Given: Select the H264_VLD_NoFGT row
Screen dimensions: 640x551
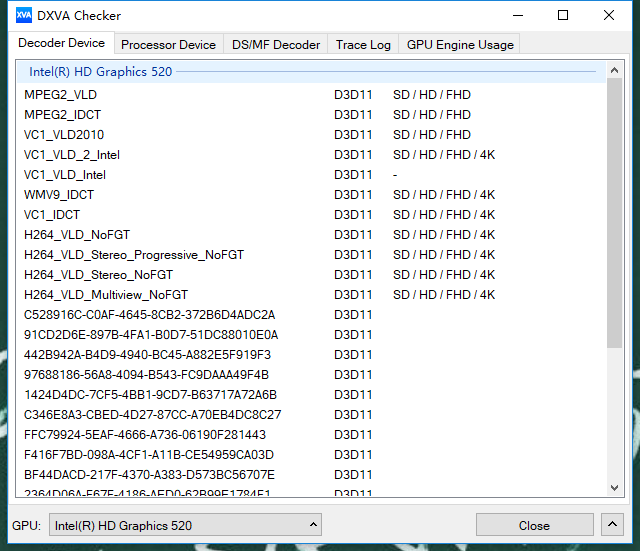Looking at the screenshot, I should [x=312, y=235].
